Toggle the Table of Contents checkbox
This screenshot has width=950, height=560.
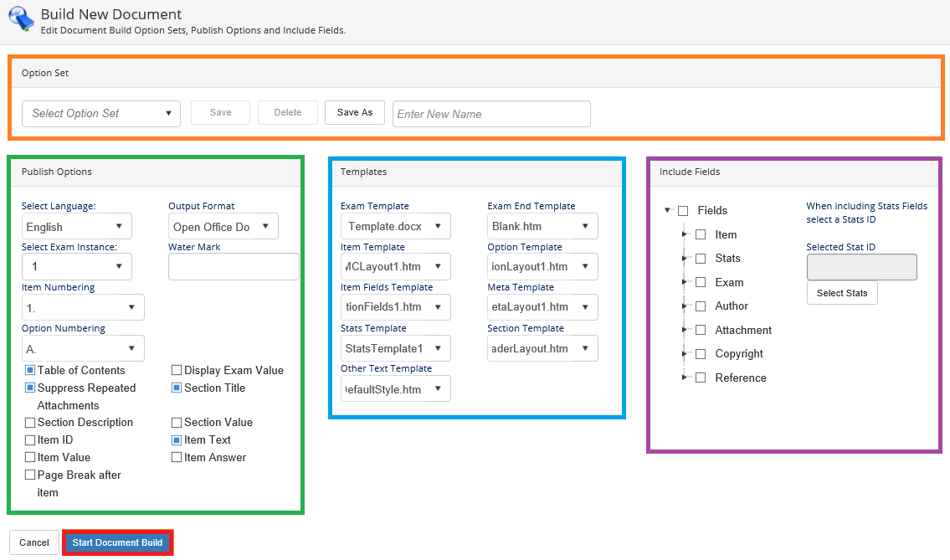tap(29, 370)
